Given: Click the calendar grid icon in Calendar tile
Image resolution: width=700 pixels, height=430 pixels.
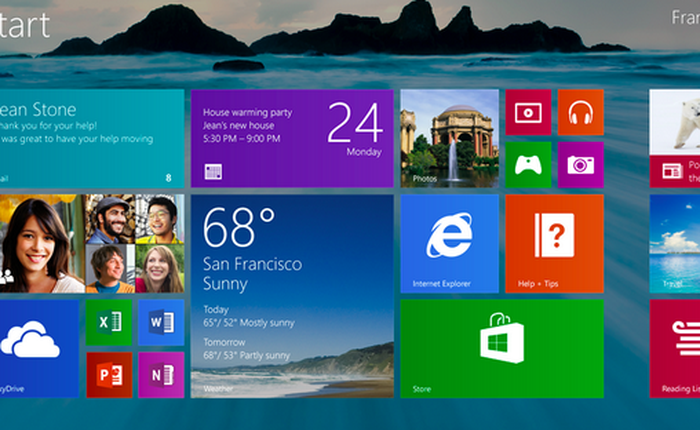Looking at the screenshot, I should click(213, 172).
